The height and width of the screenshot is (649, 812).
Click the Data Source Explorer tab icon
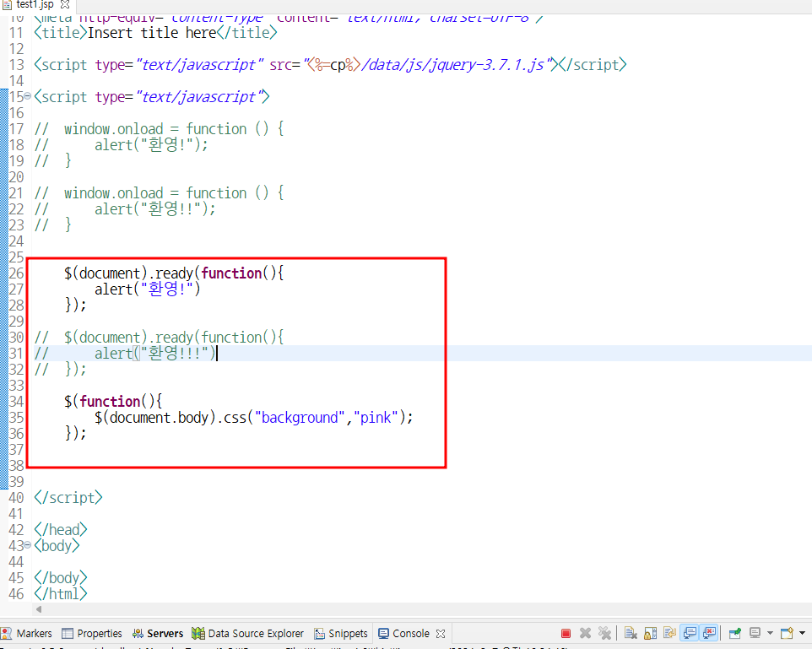[198, 634]
